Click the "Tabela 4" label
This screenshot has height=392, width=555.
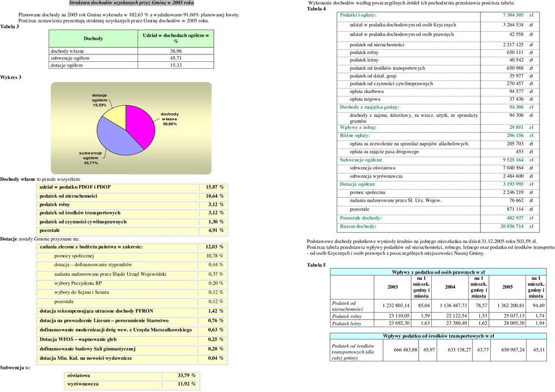[316, 9]
